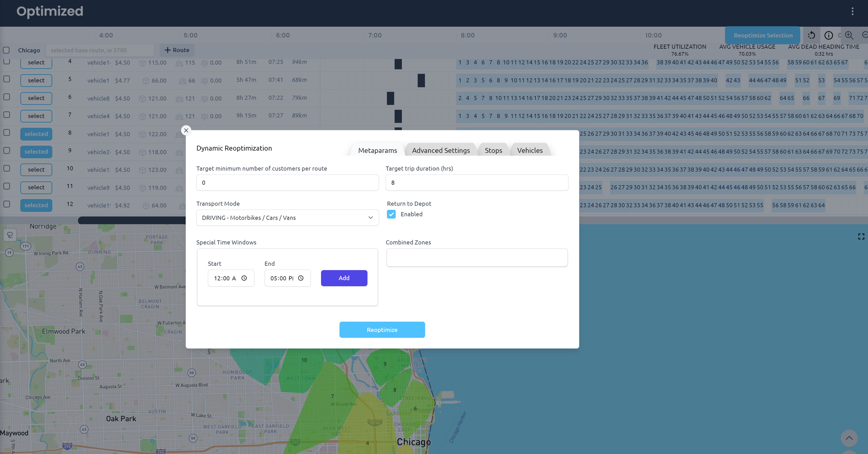Open the Stops tab

click(493, 150)
